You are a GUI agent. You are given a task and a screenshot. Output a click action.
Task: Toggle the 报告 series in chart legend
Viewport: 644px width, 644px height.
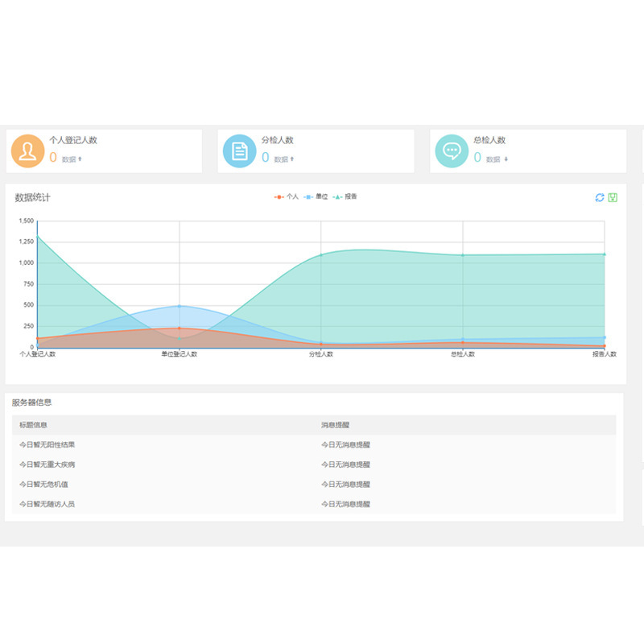click(x=345, y=196)
